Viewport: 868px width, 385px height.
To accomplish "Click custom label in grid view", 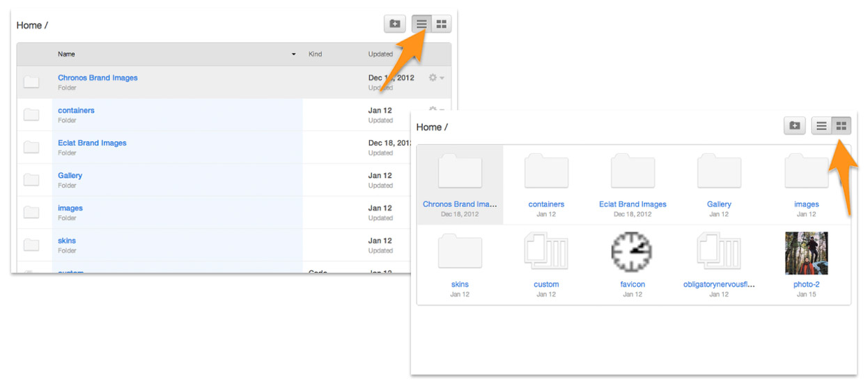I will [x=546, y=285].
